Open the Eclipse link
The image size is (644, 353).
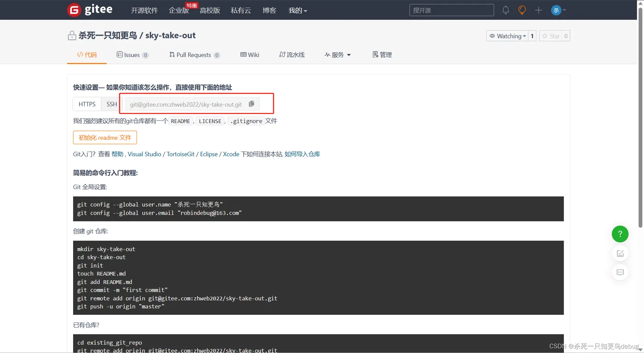pyautogui.click(x=209, y=154)
